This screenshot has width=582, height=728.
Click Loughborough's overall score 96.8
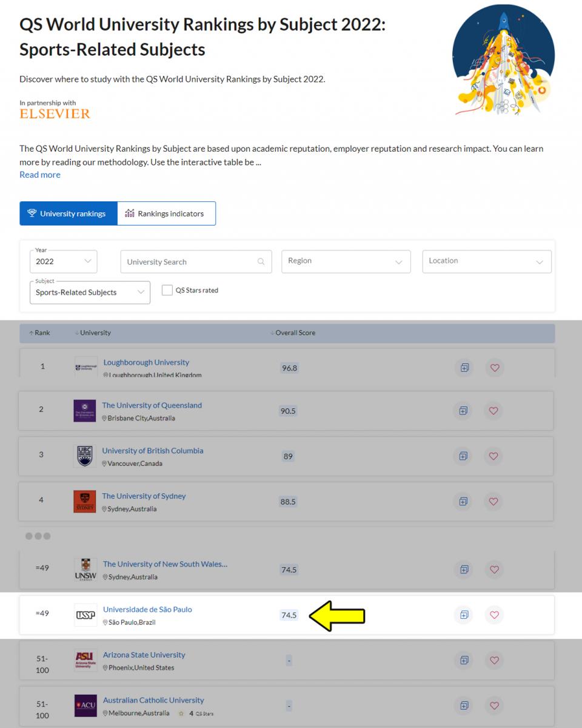[289, 368]
